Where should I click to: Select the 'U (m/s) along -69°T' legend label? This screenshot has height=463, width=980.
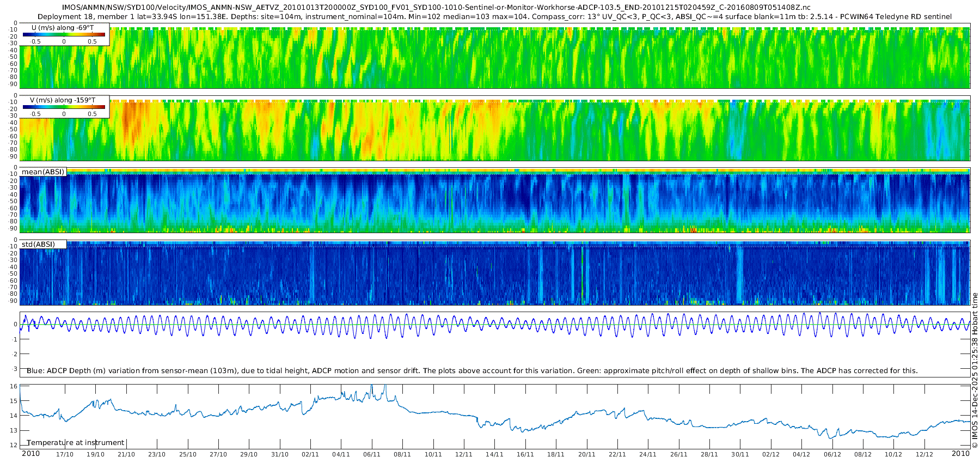[x=63, y=27]
